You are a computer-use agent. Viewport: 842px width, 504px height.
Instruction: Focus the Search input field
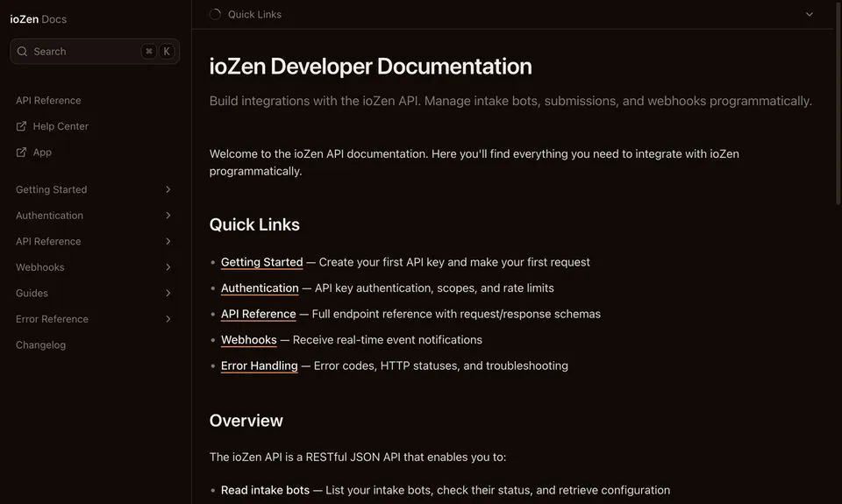(x=95, y=52)
